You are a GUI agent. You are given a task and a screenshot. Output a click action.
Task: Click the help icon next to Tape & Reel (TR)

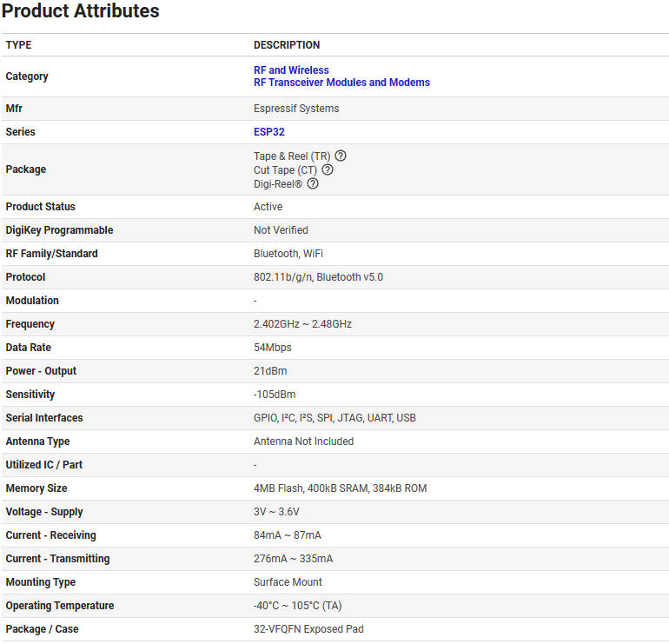coord(341,156)
